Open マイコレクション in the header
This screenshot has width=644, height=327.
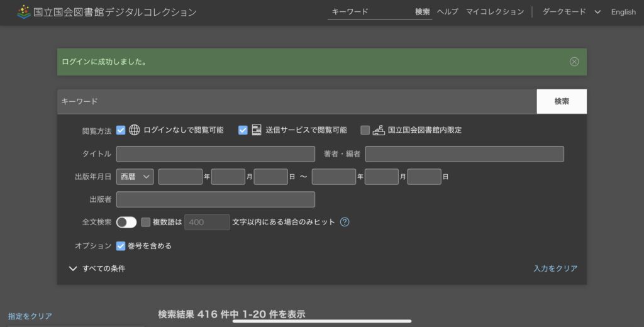(x=495, y=12)
